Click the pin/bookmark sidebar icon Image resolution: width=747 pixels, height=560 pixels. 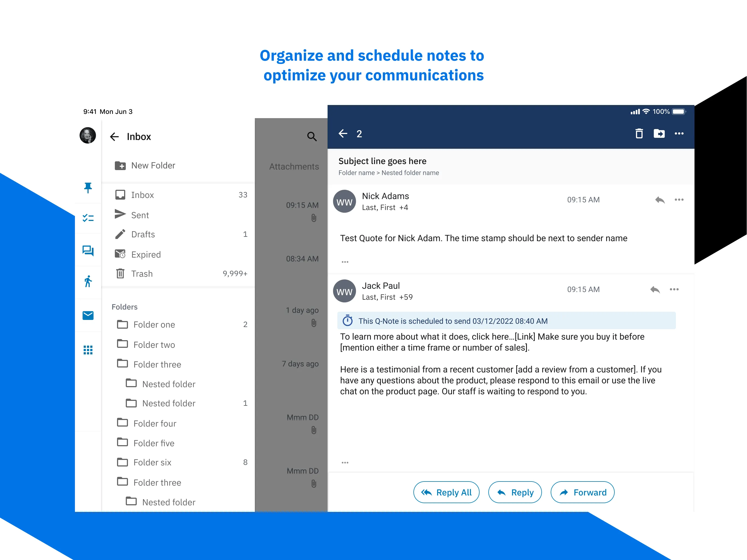[x=88, y=187]
